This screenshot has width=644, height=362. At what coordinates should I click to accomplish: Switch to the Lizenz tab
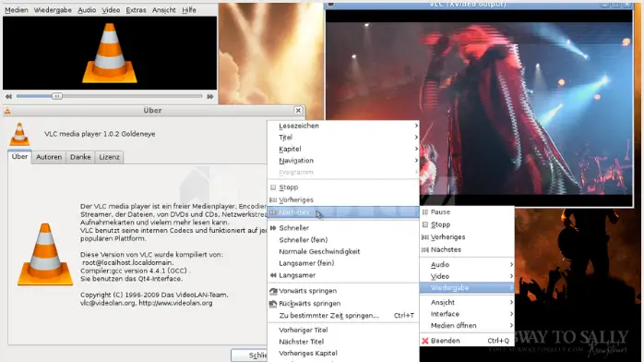pyautogui.click(x=109, y=157)
